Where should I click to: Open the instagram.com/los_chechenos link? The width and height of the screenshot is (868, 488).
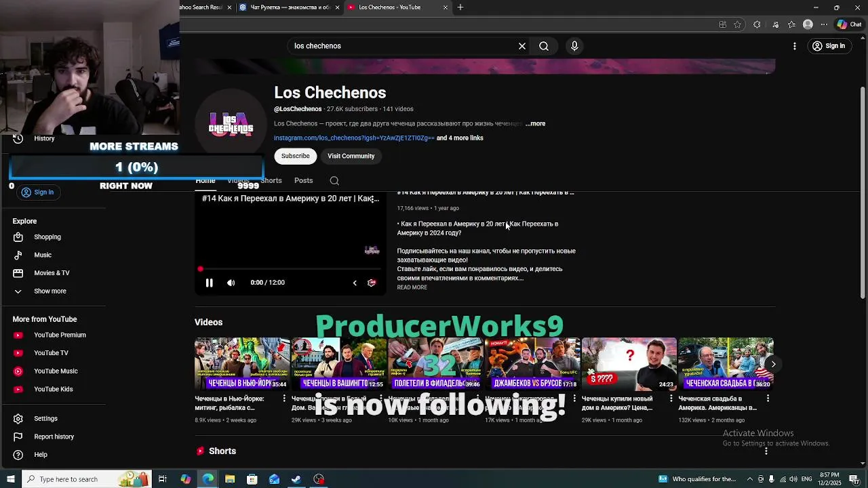click(x=354, y=138)
